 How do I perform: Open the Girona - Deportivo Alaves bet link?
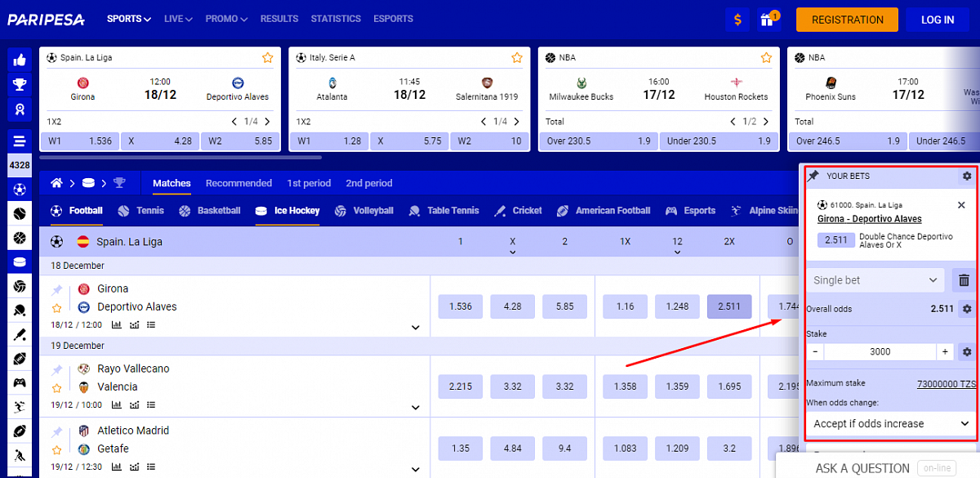point(870,219)
